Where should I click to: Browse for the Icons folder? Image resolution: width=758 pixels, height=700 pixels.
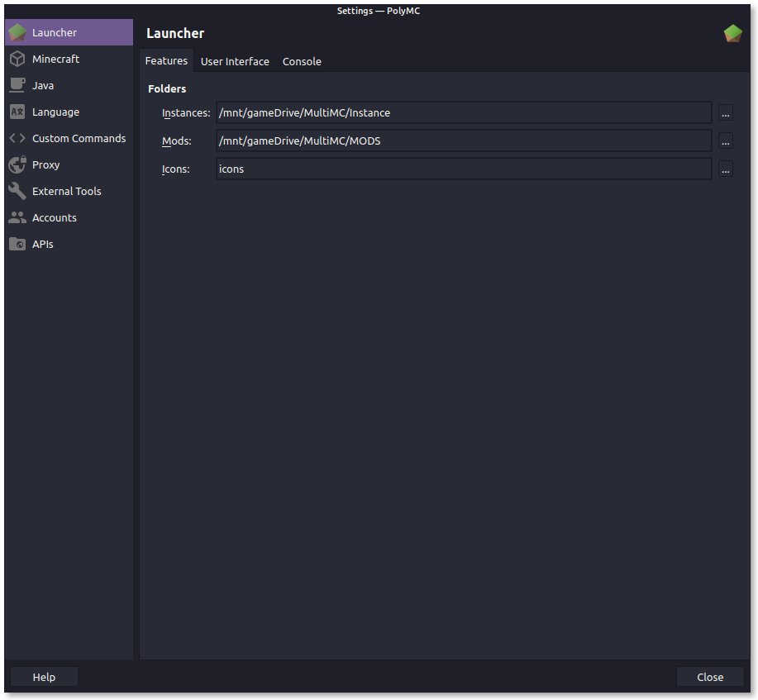point(725,169)
